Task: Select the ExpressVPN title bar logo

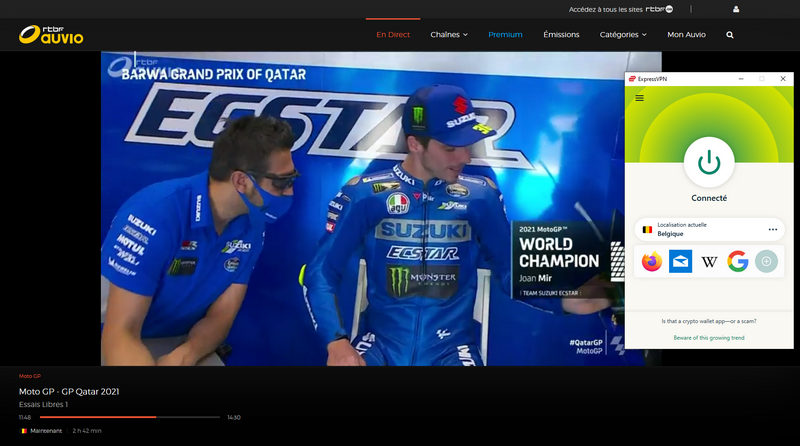Action: tap(632, 79)
